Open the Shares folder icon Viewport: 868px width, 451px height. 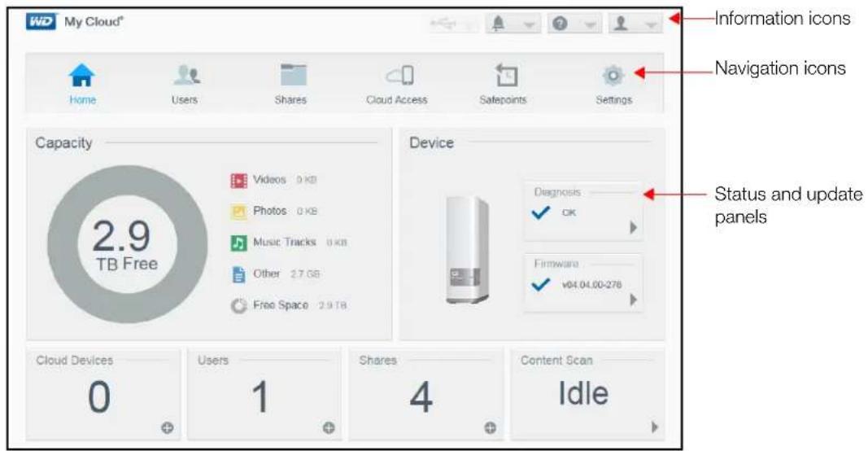(x=293, y=75)
